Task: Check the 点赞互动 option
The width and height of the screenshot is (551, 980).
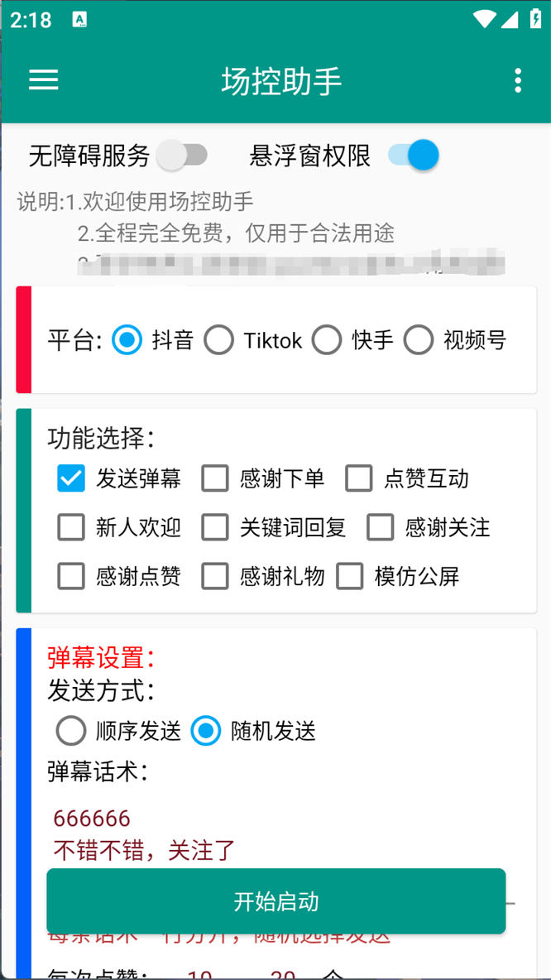Action: click(x=359, y=478)
